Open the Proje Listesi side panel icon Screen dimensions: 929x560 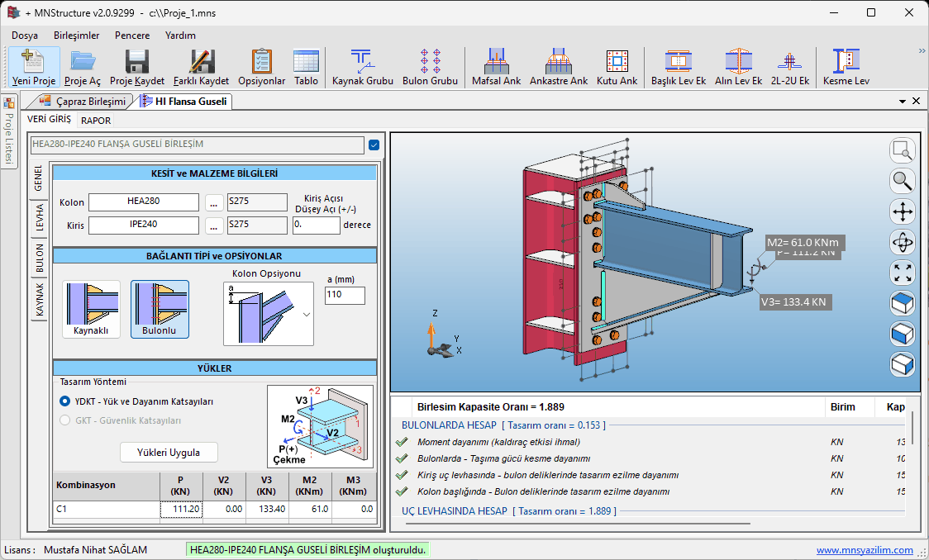point(8,103)
